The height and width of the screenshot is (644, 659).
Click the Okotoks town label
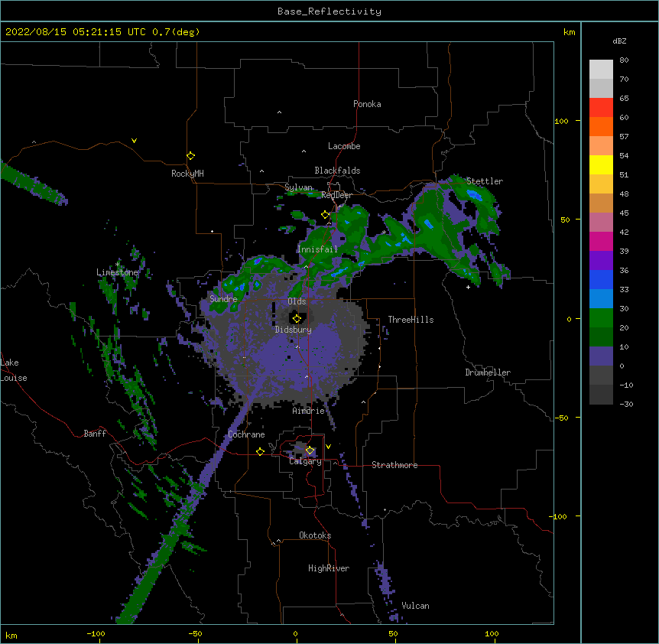315,535
